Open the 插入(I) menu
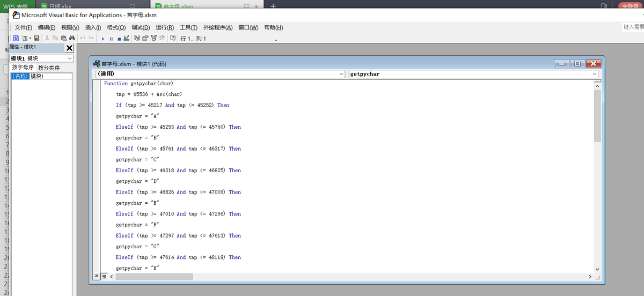Image resolution: width=644 pixels, height=296 pixels. tap(93, 27)
